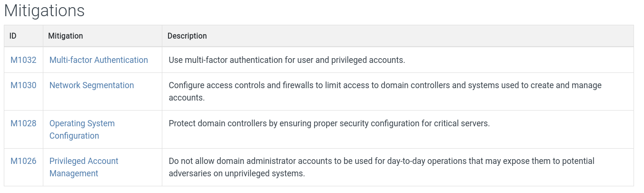Open the M1032 mitigation ID link
644x193 pixels.
click(x=23, y=60)
